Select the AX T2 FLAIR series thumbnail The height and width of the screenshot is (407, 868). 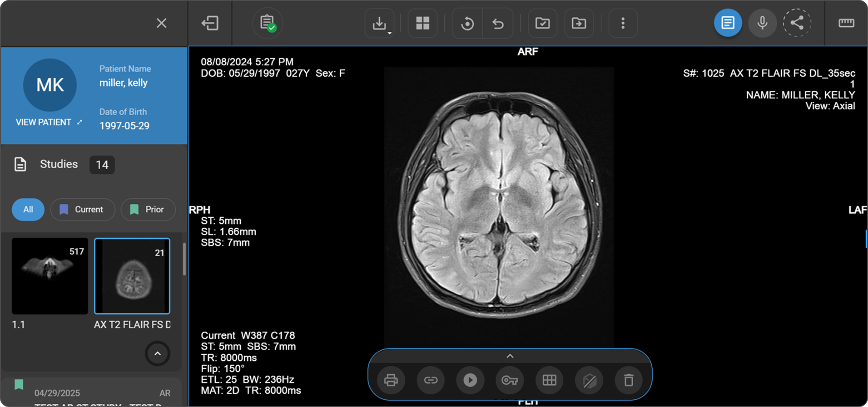click(132, 276)
